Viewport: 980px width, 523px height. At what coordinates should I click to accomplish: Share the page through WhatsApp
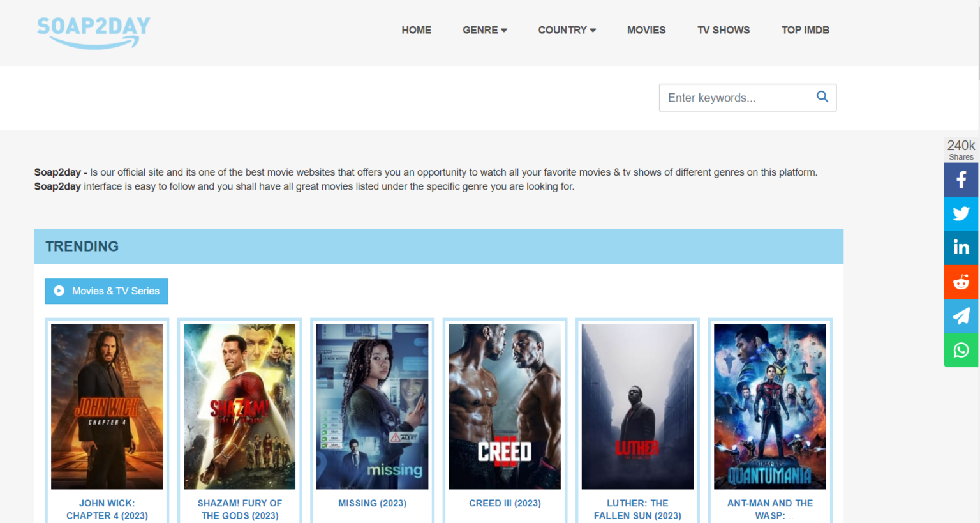(961, 350)
